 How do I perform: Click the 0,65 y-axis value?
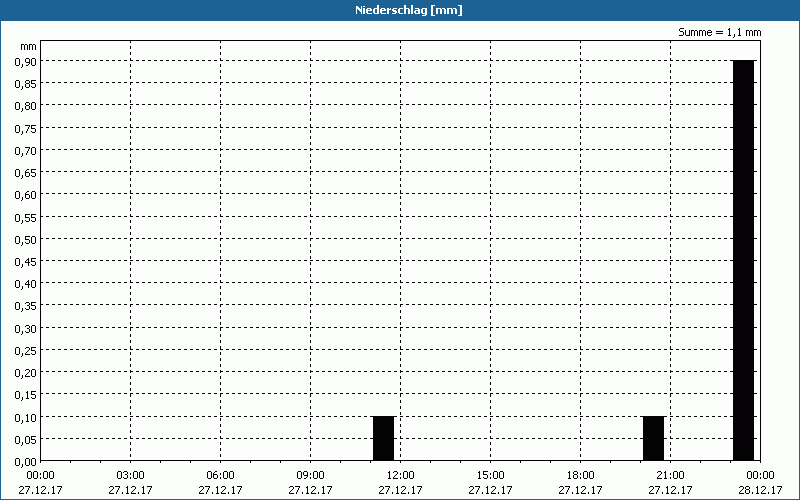click(26, 172)
